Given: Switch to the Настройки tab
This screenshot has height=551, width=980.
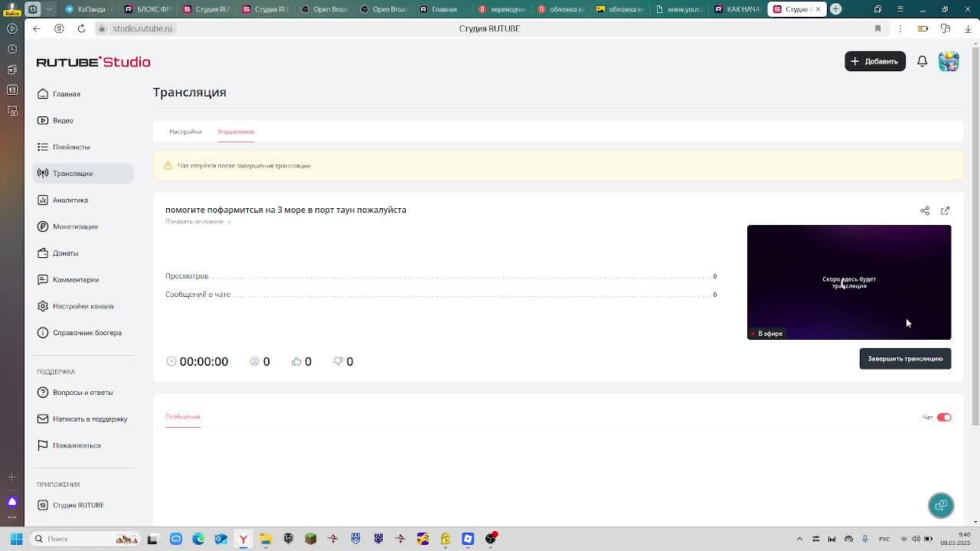Looking at the screenshot, I should point(185,132).
